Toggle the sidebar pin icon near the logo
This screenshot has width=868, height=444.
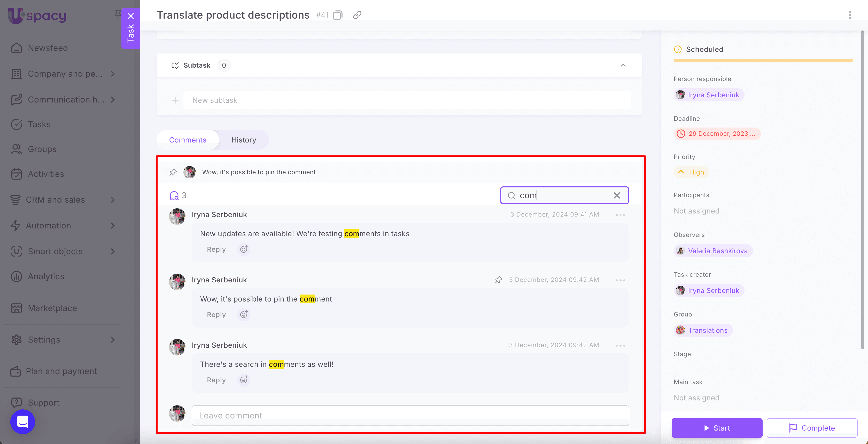118,14
